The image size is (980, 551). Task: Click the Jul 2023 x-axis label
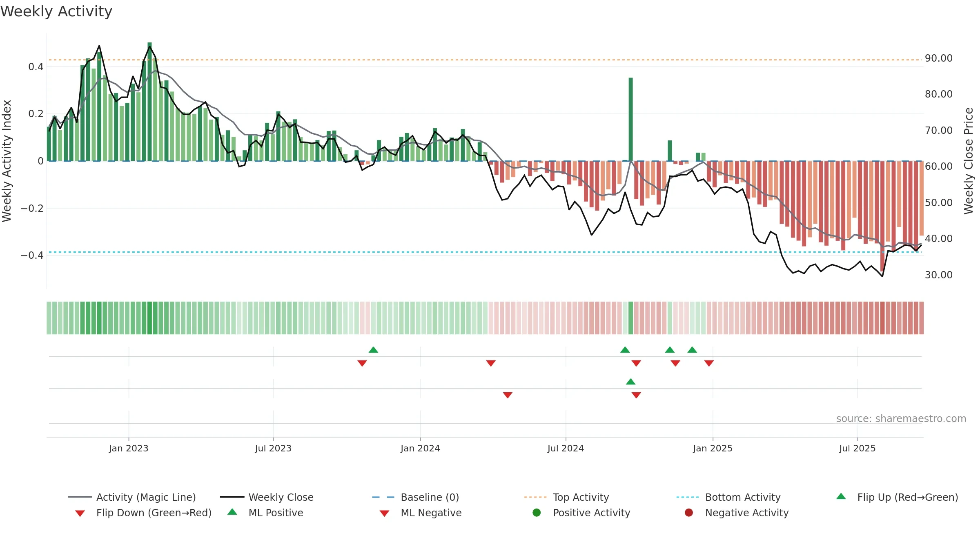pyautogui.click(x=273, y=449)
